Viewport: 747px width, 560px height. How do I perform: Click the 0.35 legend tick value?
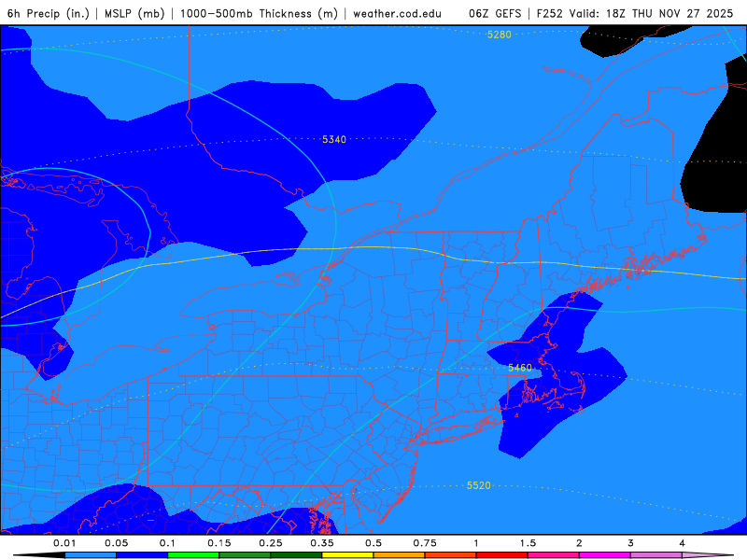point(322,543)
